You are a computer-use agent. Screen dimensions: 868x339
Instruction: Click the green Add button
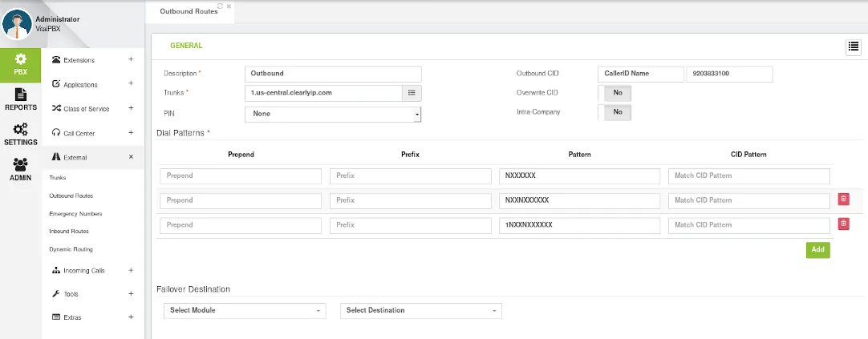(817, 249)
